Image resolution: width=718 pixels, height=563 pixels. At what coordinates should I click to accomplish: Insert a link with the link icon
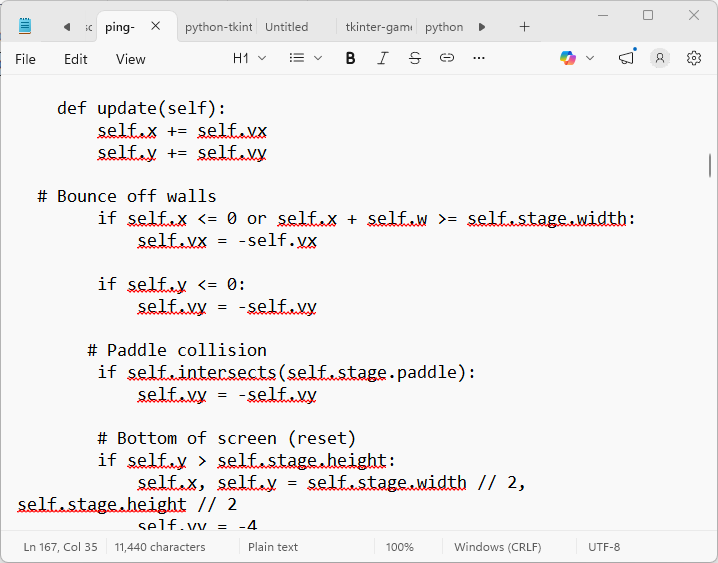(x=446, y=58)
